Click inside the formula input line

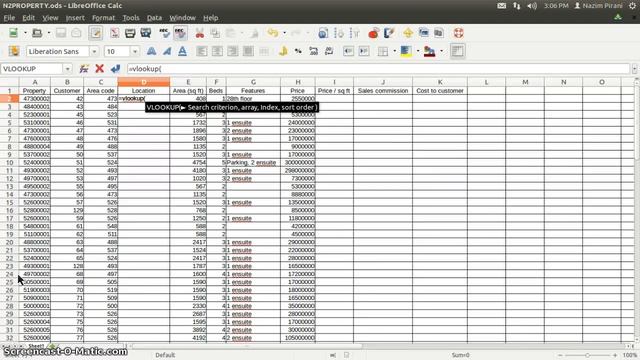(x=378, y=69)
